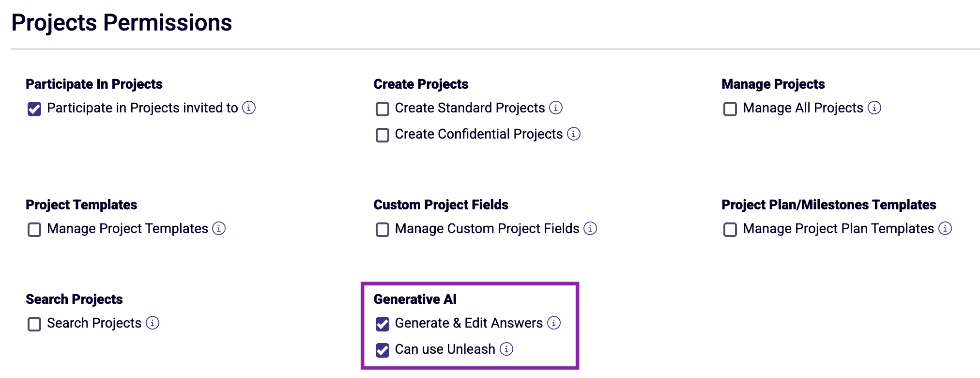The height and width of the screenshot is (378, 980).
Task: Check Manage Project Templates
Action: pyautogui.click(x=33, y=229)
